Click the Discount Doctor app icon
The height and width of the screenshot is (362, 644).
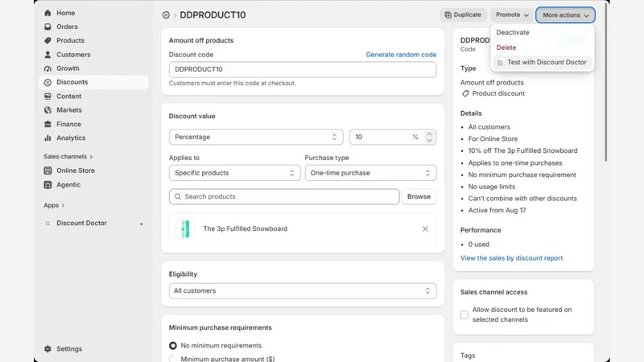click(47, 224)
